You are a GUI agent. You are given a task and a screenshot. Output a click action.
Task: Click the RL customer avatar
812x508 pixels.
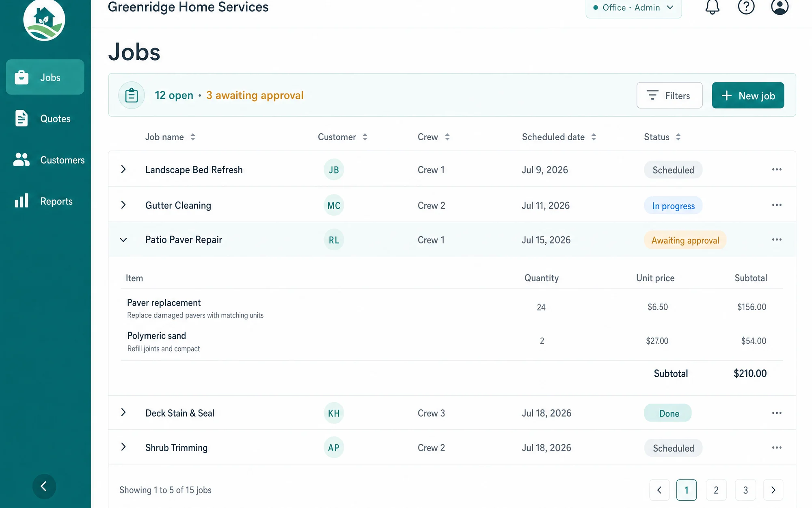[334, 240]
